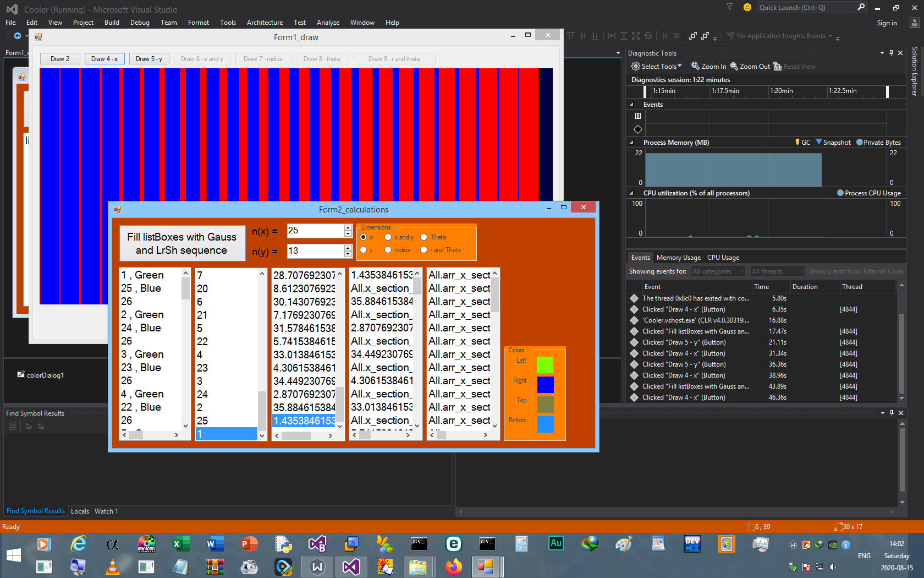The height and width of the screenshot is (578, 924).
Task: Open Word from the taskbar
Action: [215, 544]
